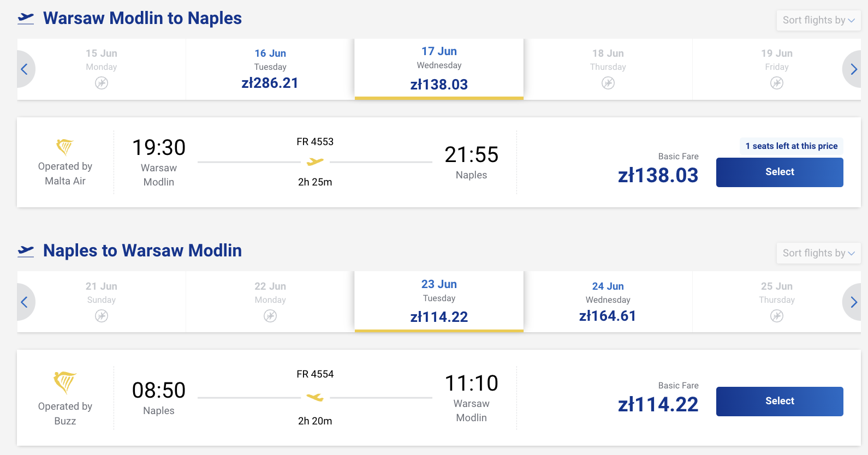Show later return dates with right arrow
This screenshot has height=455, width=868.
click(x=853, y=302)
